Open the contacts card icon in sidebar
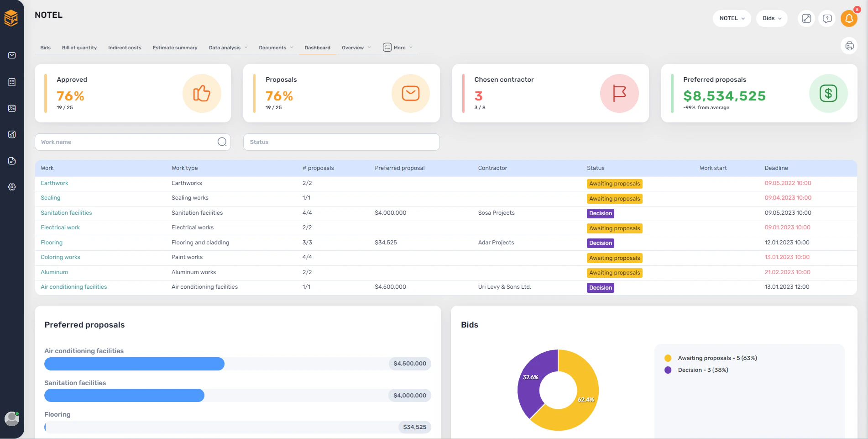This screenshot has width=868, height=439. [x=12, y=108]
